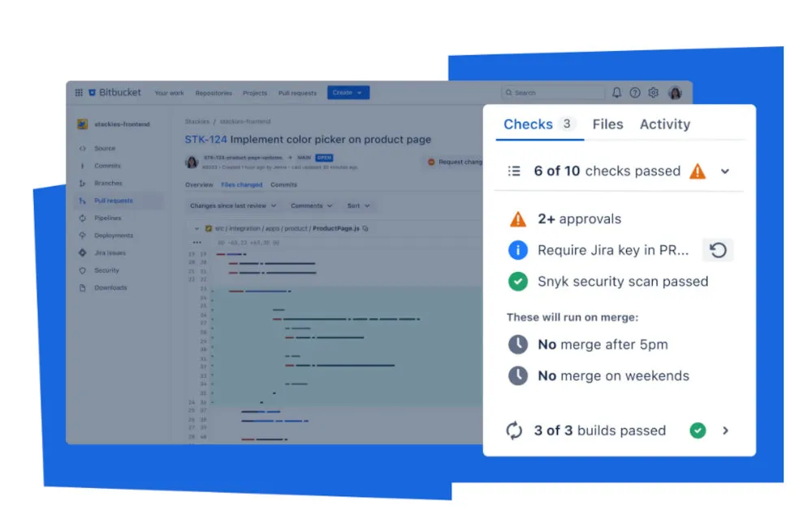
Task: Click the warning icon beside 2+ approvals
Action: point(518,219)
